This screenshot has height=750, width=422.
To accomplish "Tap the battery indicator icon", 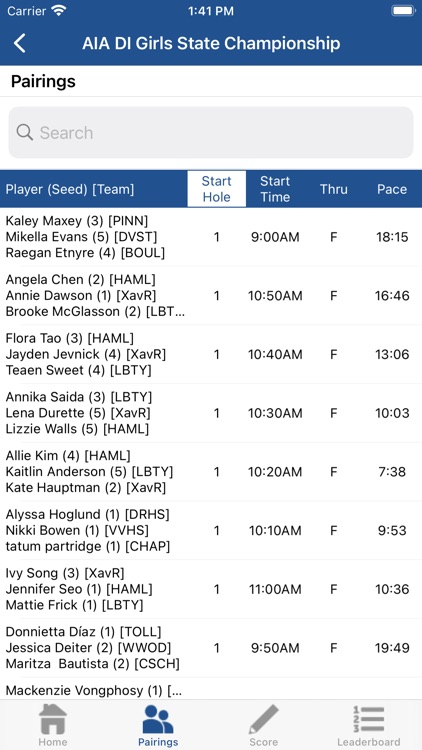I will [x=403, y=11].
